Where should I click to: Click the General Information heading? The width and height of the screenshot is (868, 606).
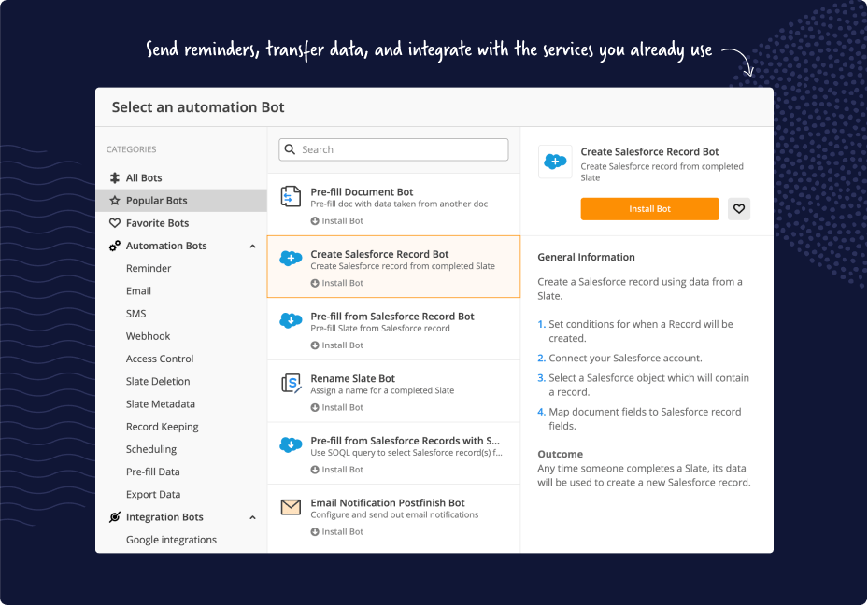pyautogui.click(x=586, y=257)
